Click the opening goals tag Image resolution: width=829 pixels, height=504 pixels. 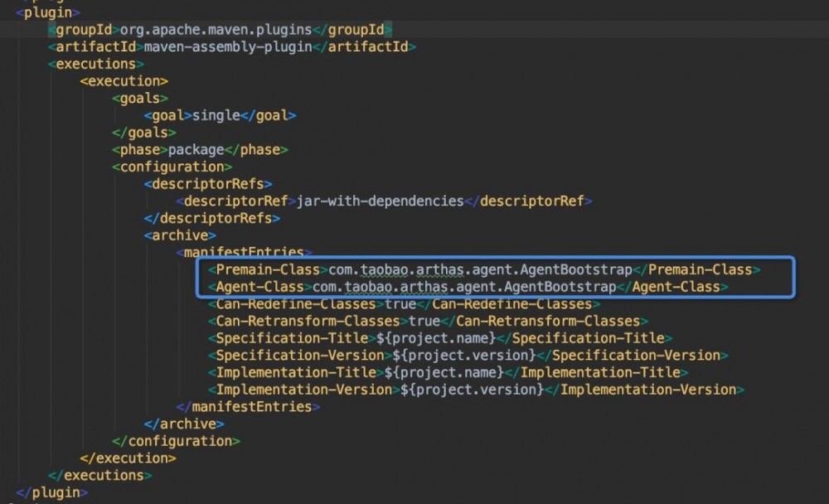pos(140,99)
